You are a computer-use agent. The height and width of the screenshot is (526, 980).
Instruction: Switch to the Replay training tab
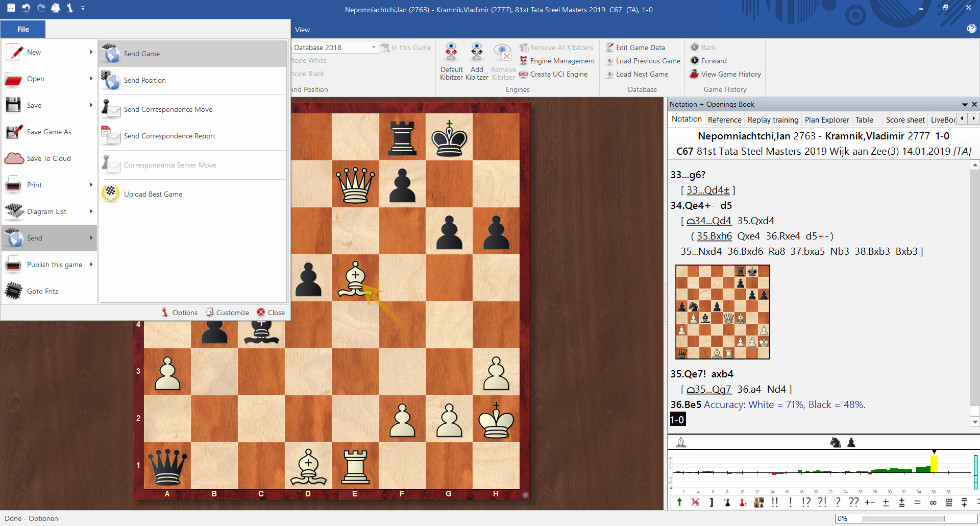tap(773, 119)
